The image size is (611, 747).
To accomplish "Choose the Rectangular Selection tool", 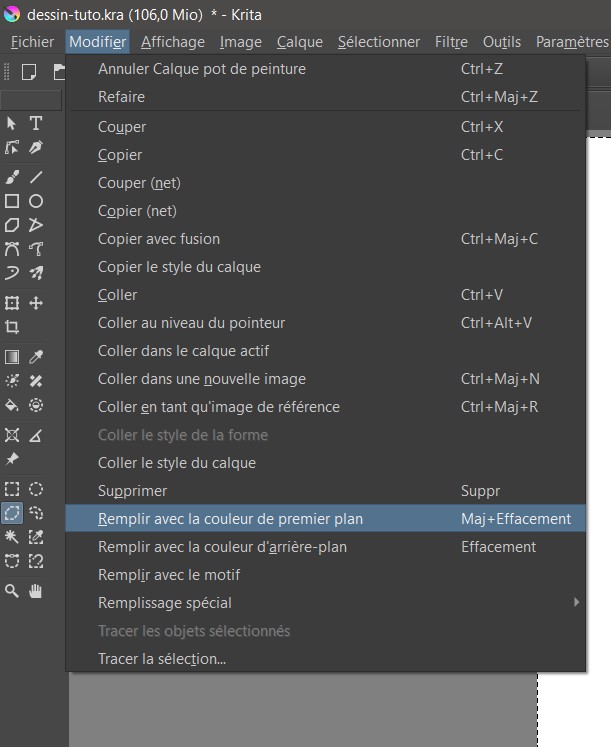I will (12, 489).
